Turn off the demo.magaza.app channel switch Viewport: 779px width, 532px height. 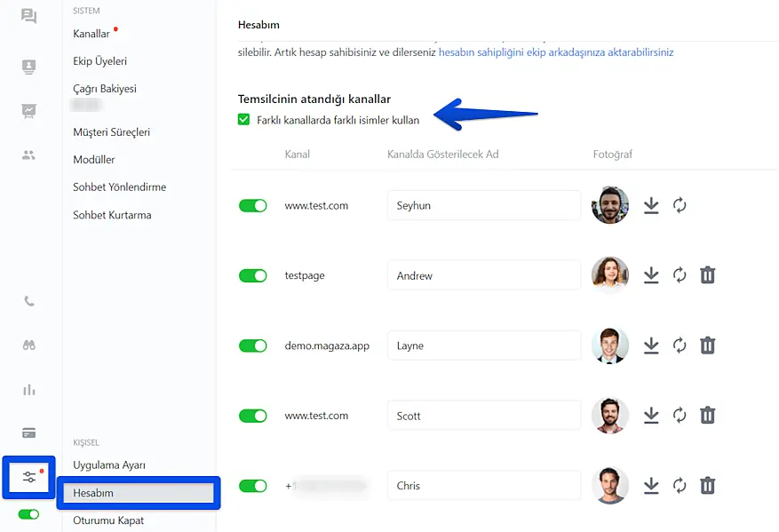coord(253,345)
